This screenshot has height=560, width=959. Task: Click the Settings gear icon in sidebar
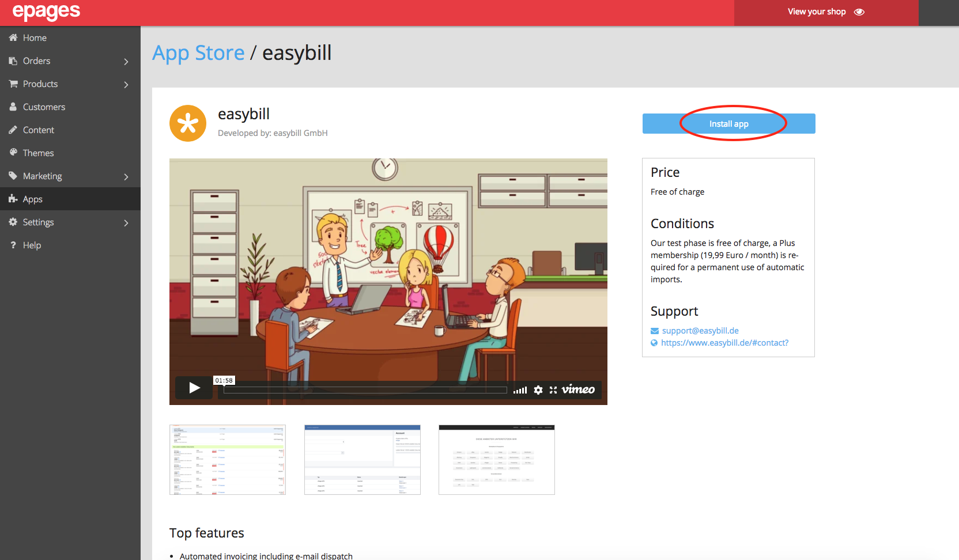[x=13, y=222]
